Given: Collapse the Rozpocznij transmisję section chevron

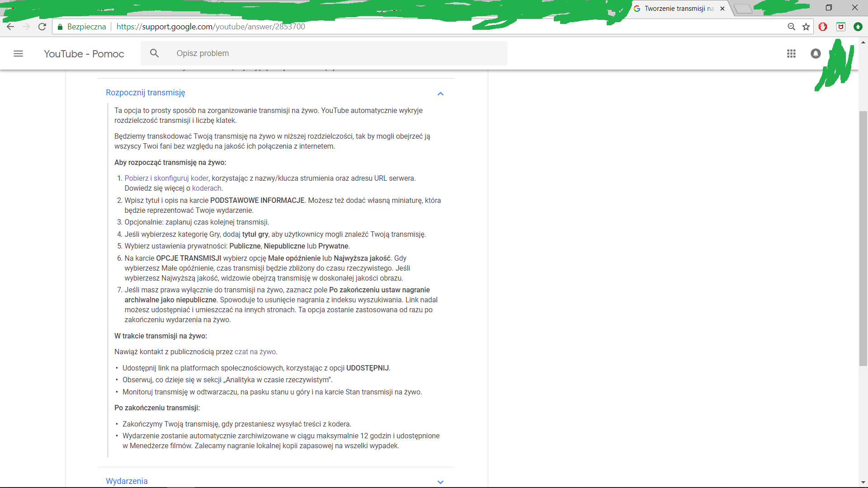Looking at the screenshot, I should (x=440, y=94).
